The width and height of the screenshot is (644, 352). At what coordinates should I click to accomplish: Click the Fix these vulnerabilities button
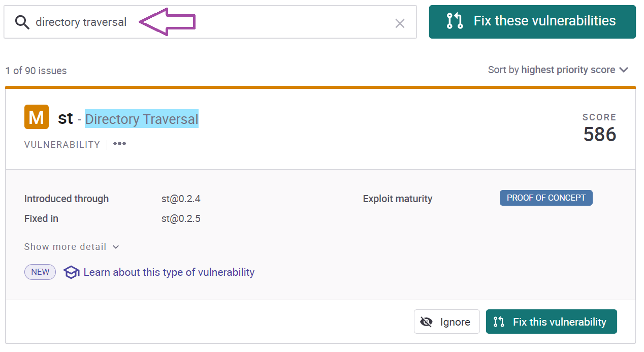pos(532,22)
